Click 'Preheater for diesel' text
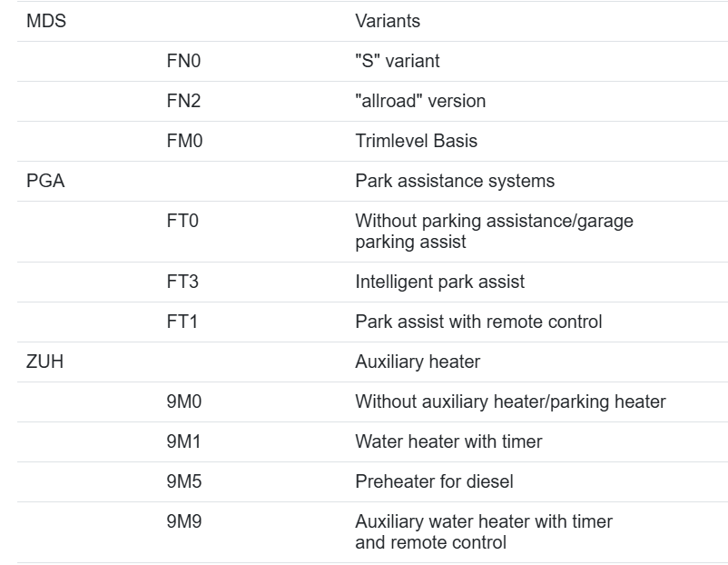Screen dimensions: 728x565 click(434, 481)
